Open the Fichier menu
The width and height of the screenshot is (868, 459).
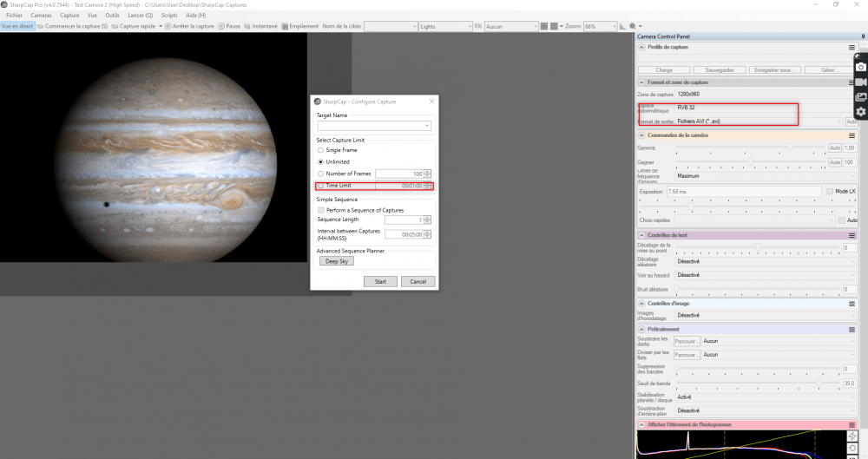[15, 16]
